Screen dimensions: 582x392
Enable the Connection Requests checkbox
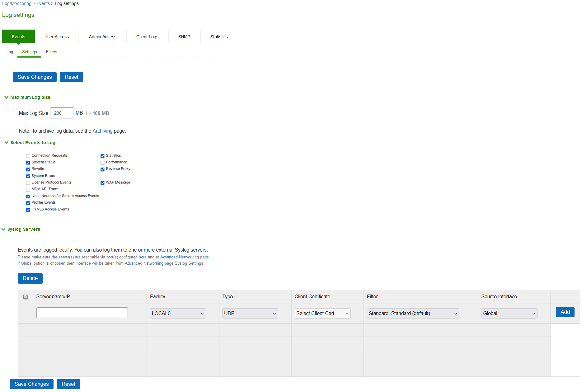pos(28,156)
